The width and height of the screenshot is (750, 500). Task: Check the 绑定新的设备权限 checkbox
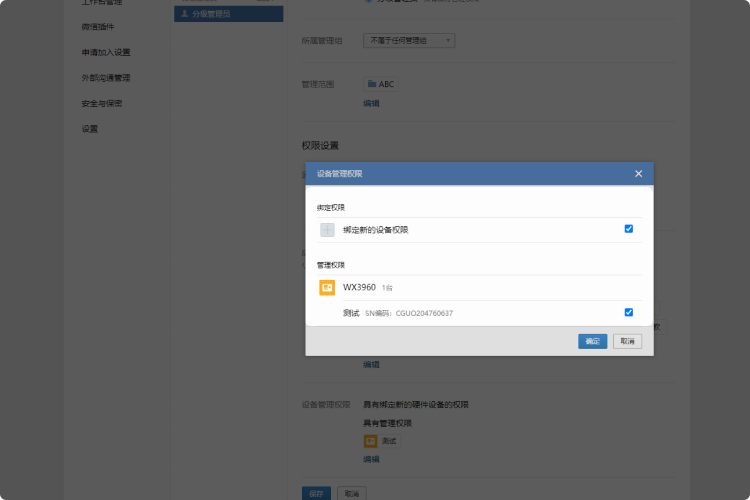tap(629, 229)
